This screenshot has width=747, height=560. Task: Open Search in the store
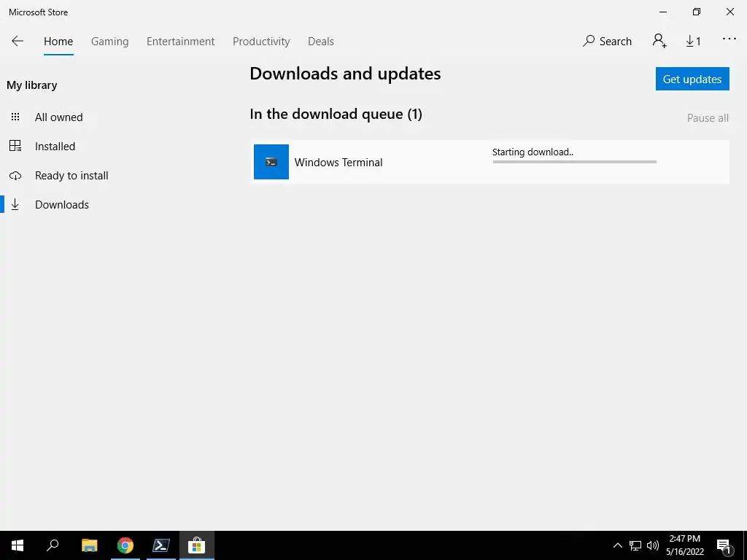tap(607, 42)
